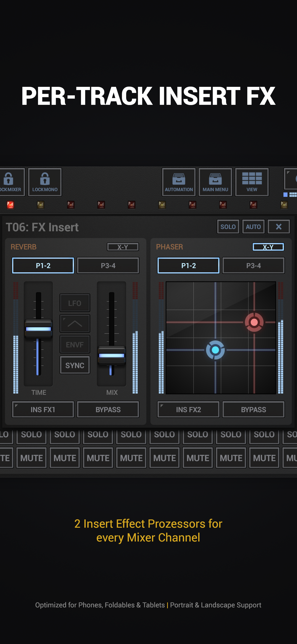The width and height of the screenshot is (297, 644).
Task: Click the MIX label under the fader
Action: (112, 392)
